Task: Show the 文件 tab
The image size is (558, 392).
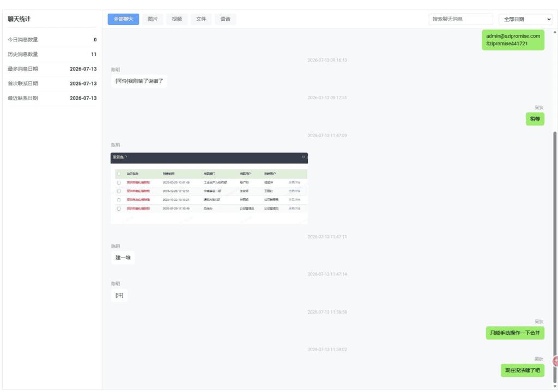Action: point(201,19)
